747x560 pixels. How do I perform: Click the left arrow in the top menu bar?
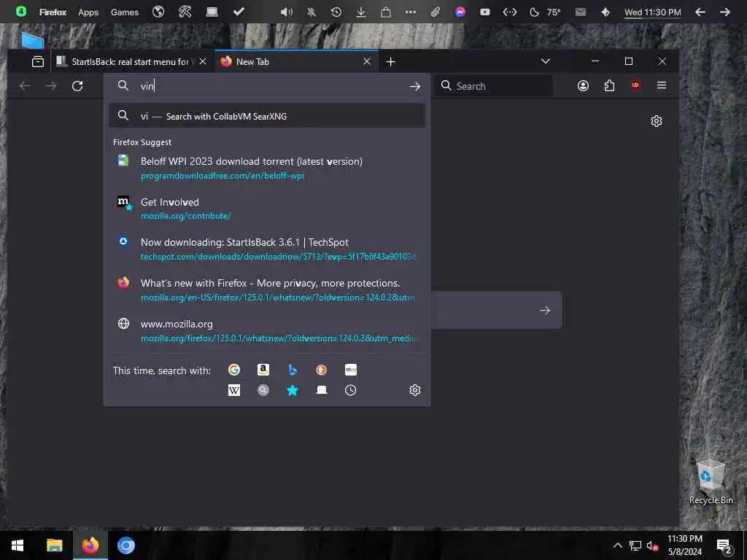coord(700,12)
